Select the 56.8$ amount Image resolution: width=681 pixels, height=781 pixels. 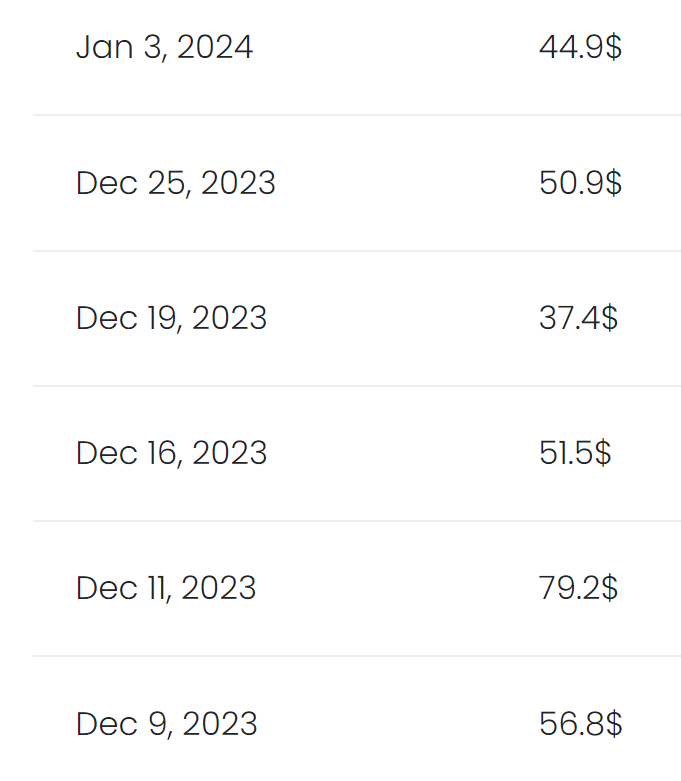(580, 723)
